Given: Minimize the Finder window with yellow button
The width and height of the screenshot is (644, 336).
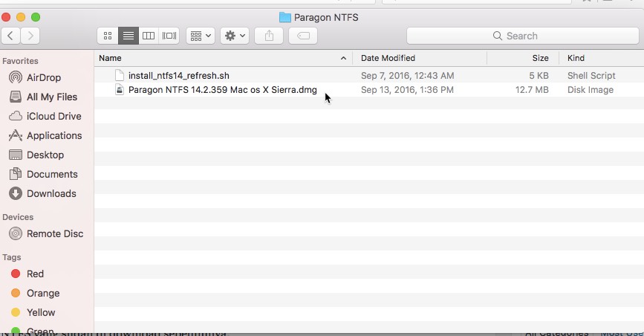Looking at the screenshot, I should 21,17.
